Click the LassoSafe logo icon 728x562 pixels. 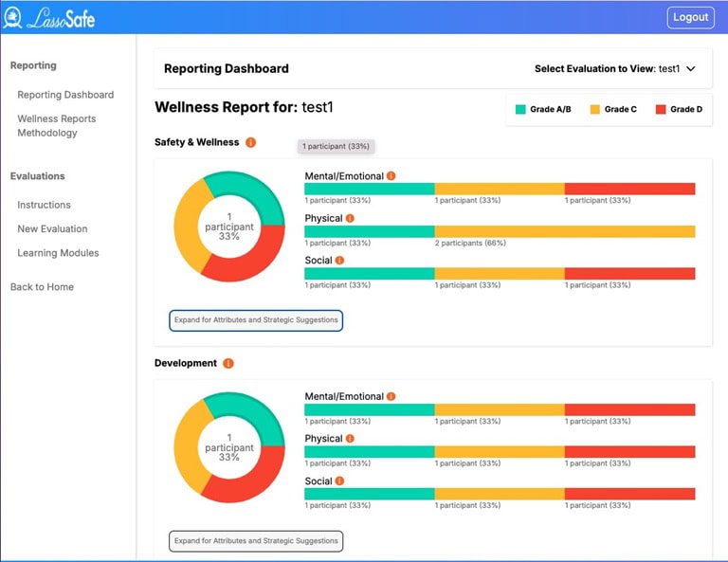14,17
